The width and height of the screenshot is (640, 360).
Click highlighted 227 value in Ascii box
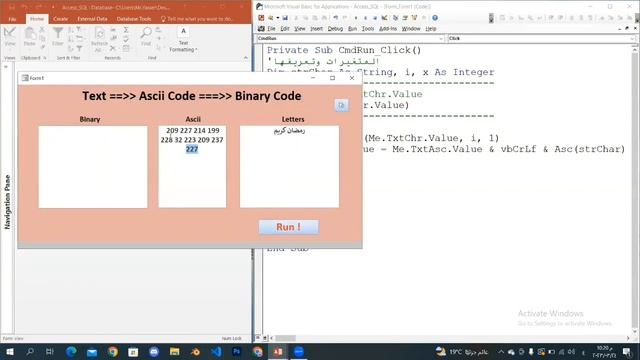[192, 149]
